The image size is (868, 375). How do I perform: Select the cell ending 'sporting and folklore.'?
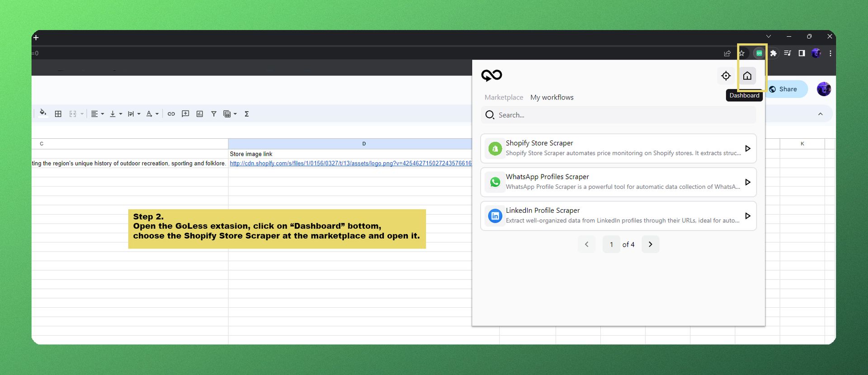click(x=130, y=164)
